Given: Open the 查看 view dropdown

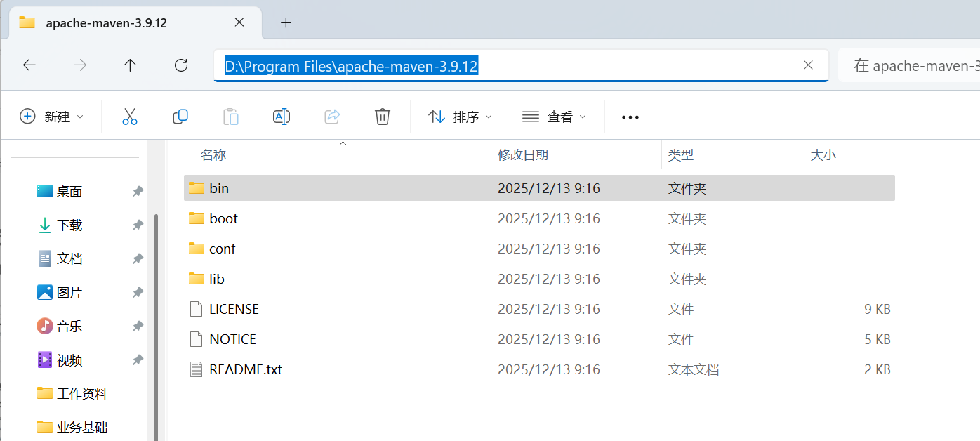Looking at the screenshot, I should (x=555, y=117).
